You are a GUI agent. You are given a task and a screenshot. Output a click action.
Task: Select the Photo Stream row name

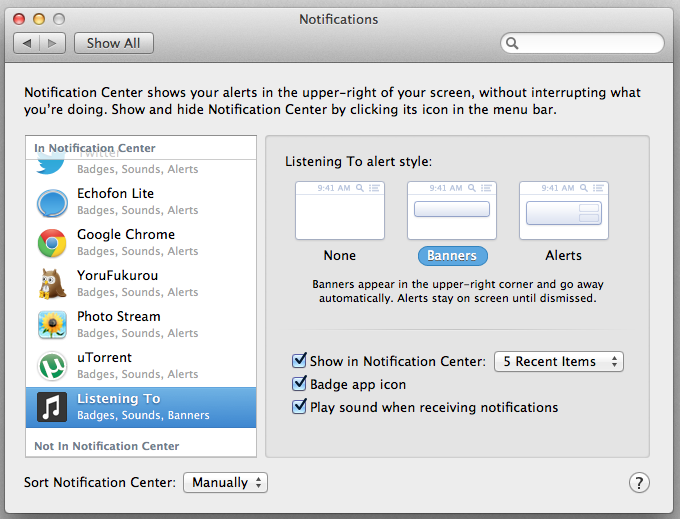[x=119, y=317]
